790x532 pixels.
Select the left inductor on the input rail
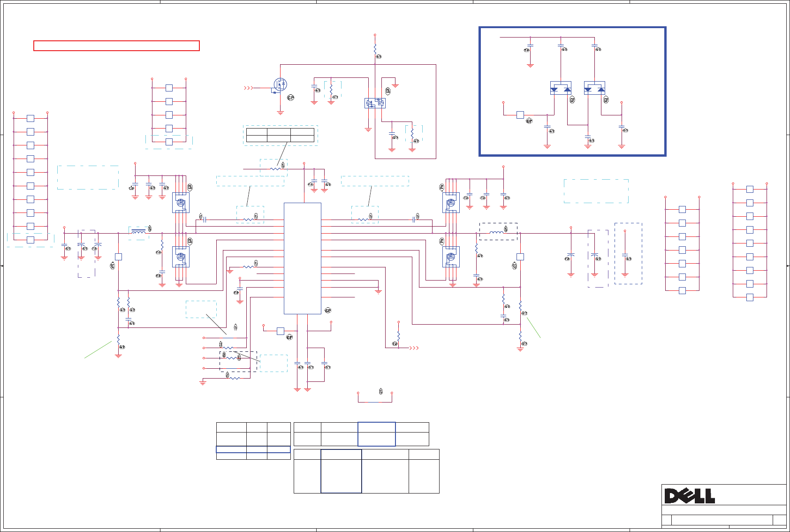click(138, 232)
